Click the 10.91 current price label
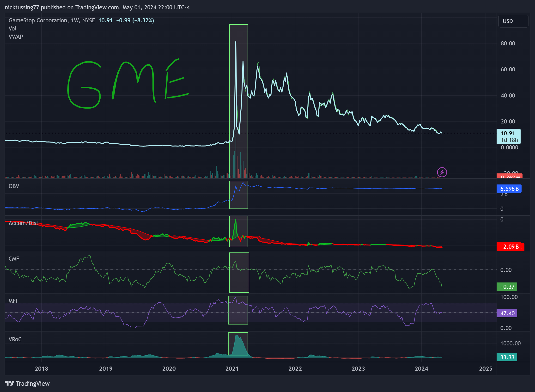Screen dimensions: 535x392 coord(508,133)
